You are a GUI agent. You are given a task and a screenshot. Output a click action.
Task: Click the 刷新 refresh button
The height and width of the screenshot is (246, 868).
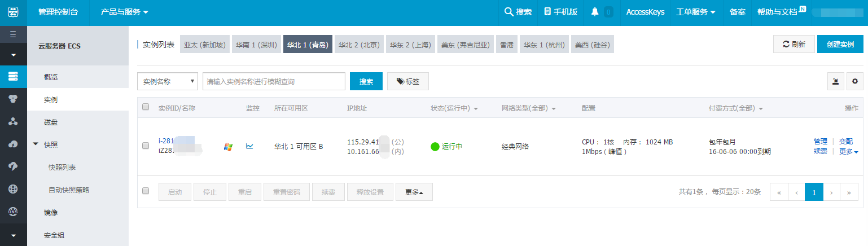click(794, 44)
